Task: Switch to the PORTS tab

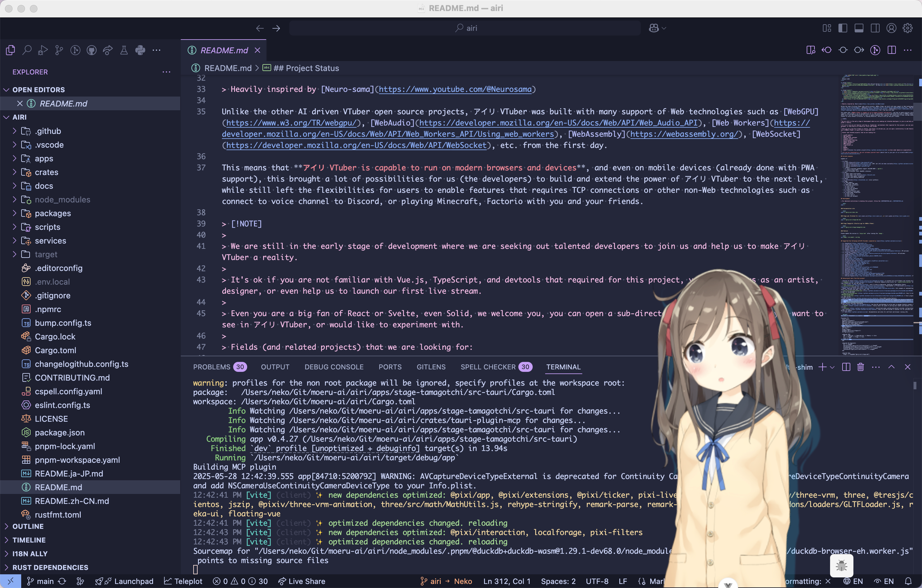Action: tap(390, 367)
